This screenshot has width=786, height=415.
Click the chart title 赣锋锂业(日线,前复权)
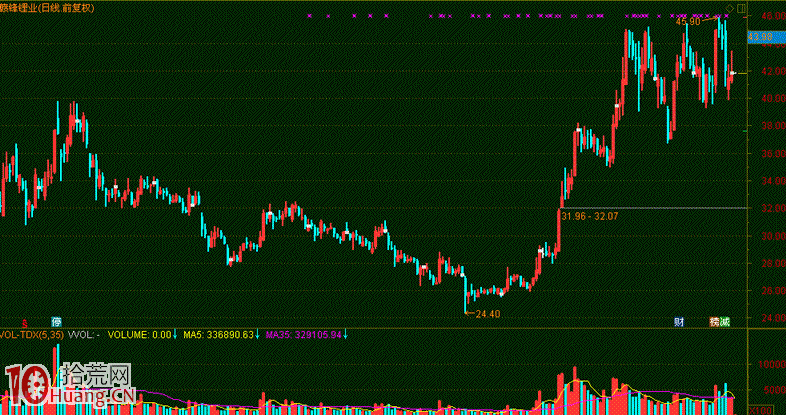click(x=47, y=9)
